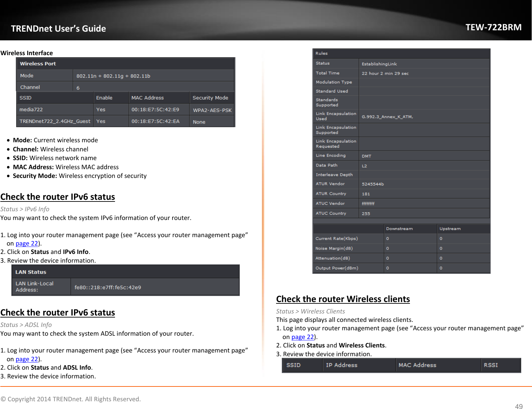Select the TRENDnet722_2.4GHz_Guest SSID cell
The width and height of the screenshot is (532, 409).
point(55,121)
